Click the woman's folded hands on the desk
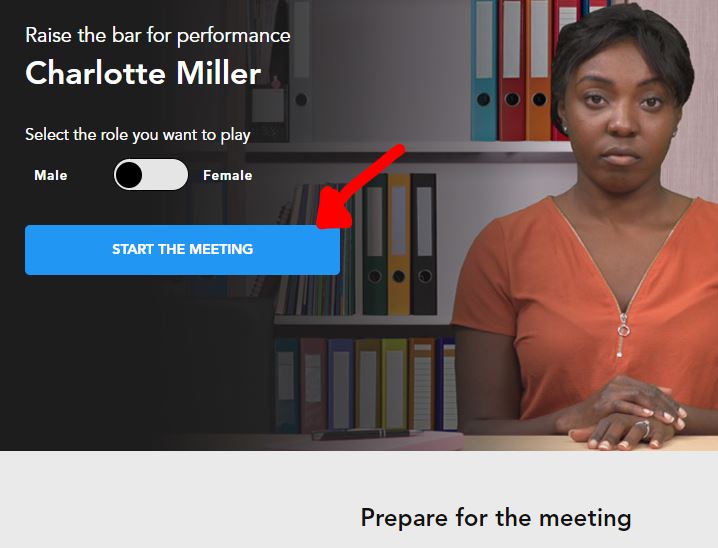Screen dimensions: 718x548 [626, 414]
